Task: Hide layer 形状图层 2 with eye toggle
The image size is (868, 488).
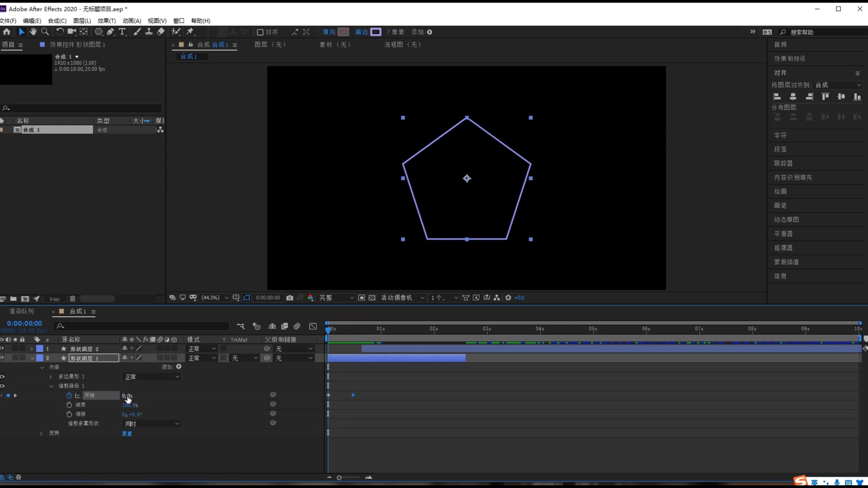Action: (x=2, y=348)
